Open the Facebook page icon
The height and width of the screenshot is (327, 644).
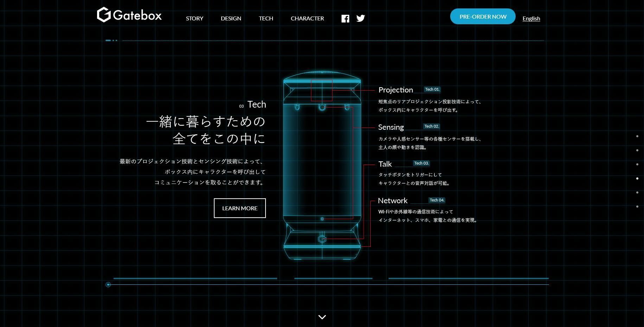tap(345, 19)
